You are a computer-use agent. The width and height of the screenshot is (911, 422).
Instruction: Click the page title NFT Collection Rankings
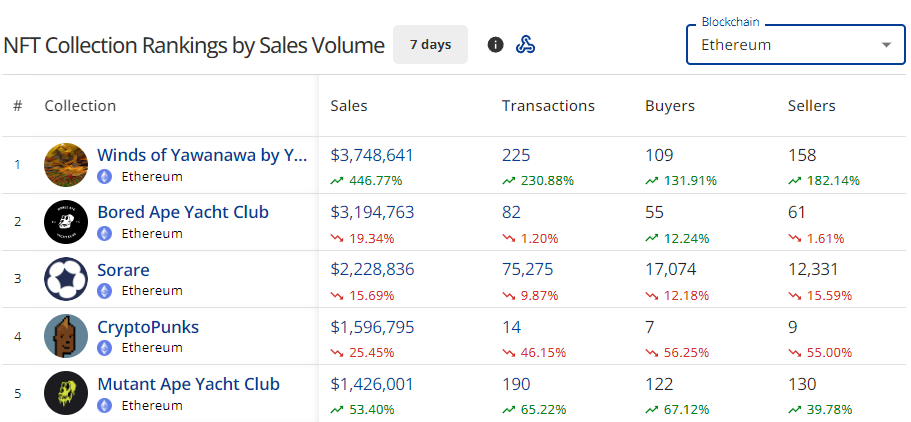pyautogui.click(x=194, y=45)
